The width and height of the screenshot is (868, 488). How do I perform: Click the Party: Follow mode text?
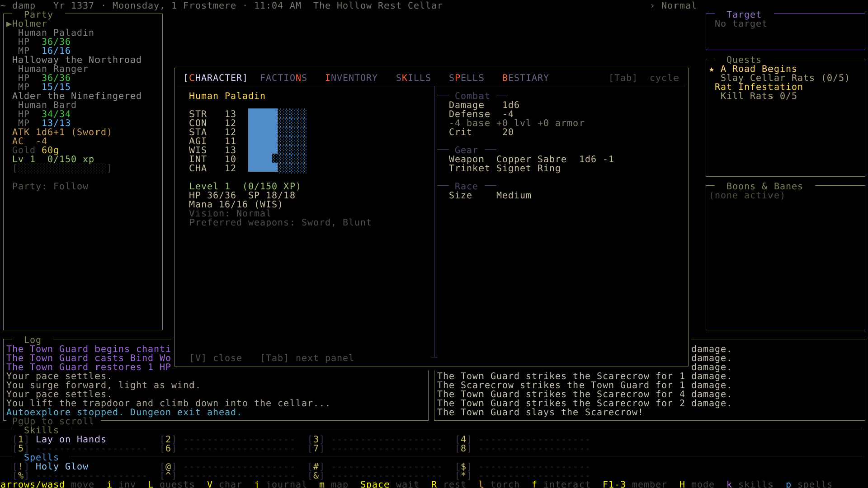pyautogui.click(x=50, y=186)
